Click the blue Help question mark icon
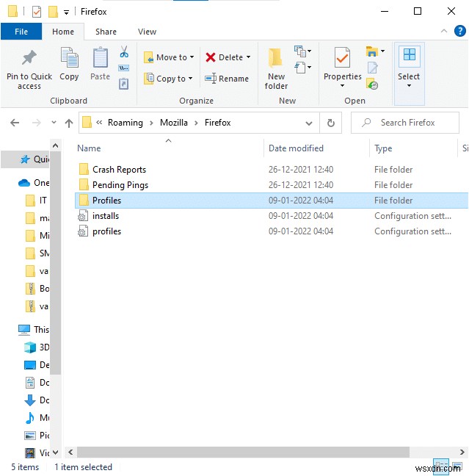 [460, 31]
